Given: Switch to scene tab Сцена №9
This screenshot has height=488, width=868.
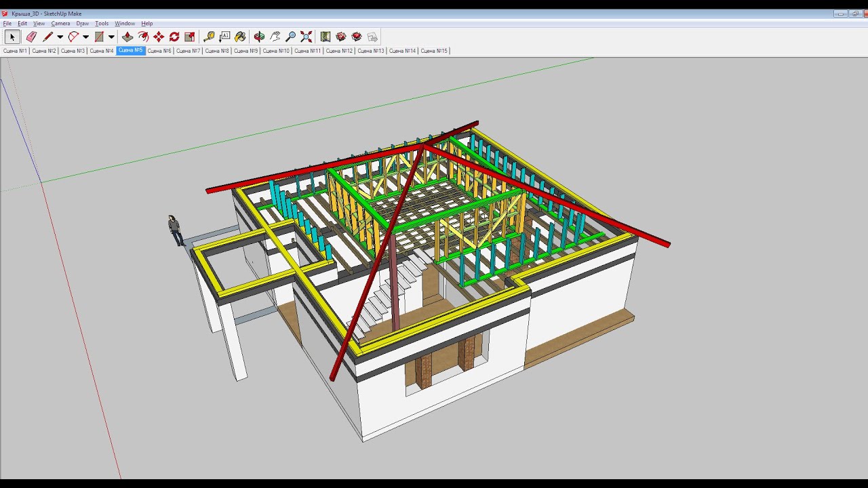Looking at the screenshot, I should [x=246, y=51].
